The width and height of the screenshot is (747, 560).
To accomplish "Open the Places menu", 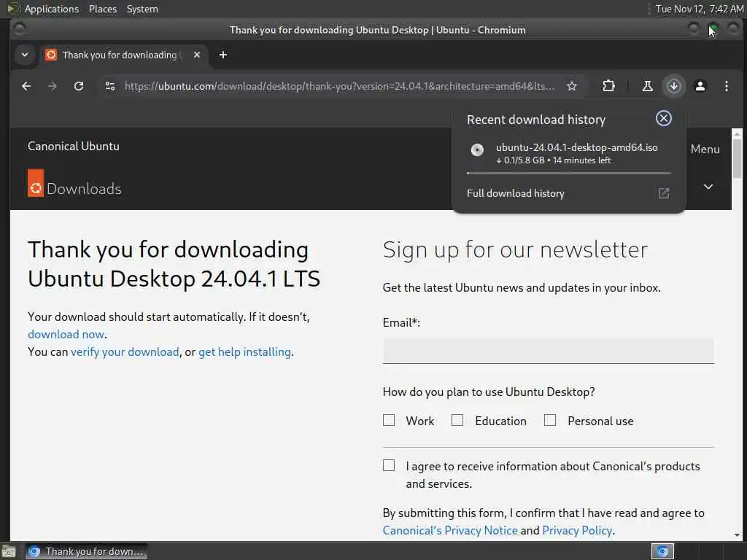I will click(103, 9).
